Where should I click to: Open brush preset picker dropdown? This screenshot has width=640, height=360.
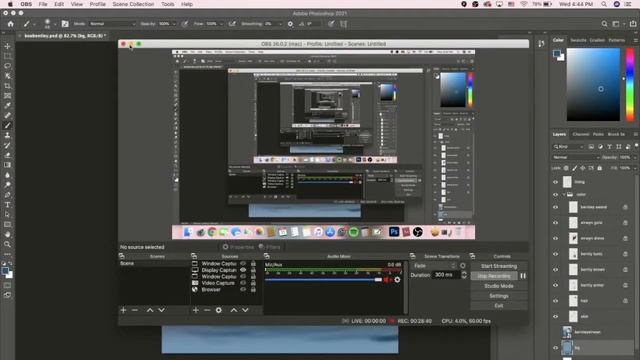pos(55,24)
